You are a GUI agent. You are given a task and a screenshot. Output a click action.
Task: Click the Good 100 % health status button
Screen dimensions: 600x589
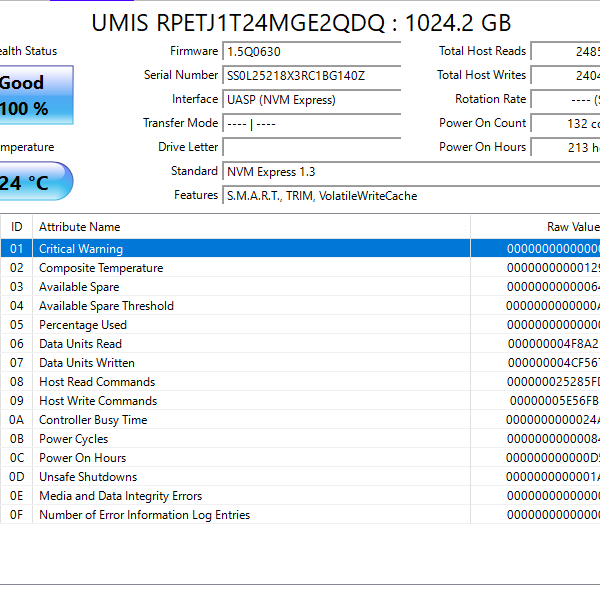(36, 95)
